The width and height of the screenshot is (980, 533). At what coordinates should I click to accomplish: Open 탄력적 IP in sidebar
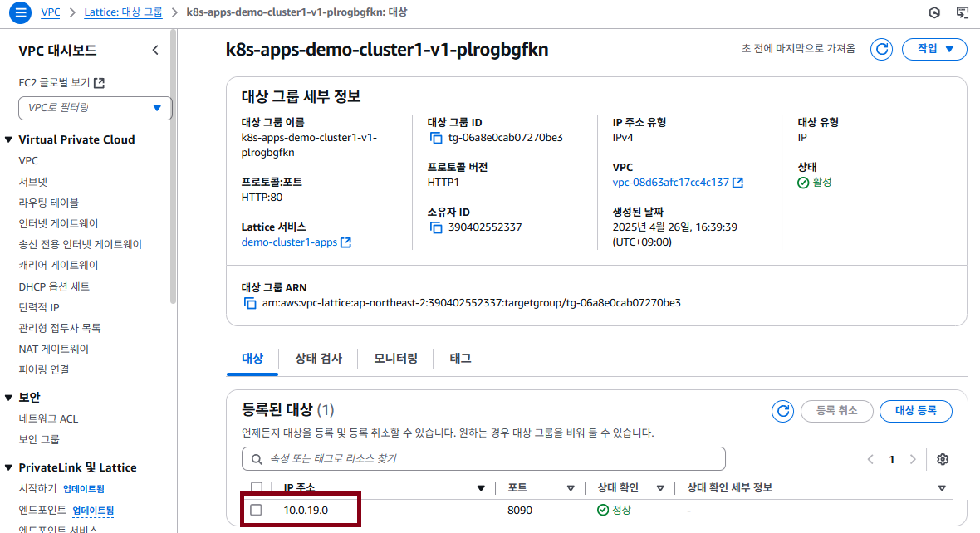[x=39, y=307]
